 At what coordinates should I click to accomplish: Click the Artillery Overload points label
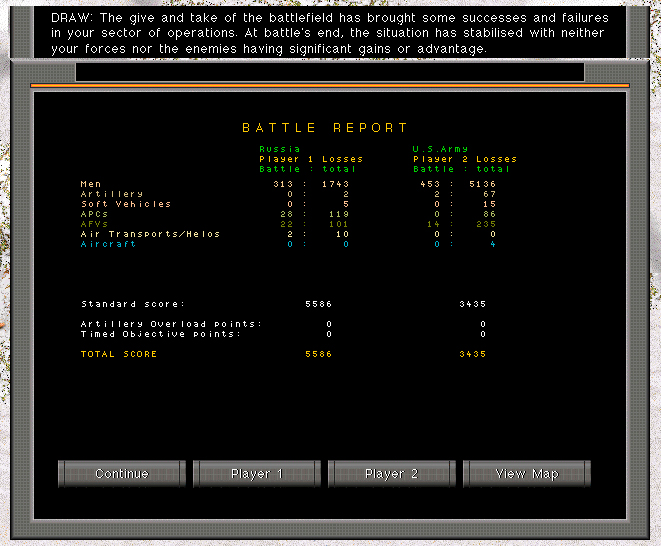point(171,324)
